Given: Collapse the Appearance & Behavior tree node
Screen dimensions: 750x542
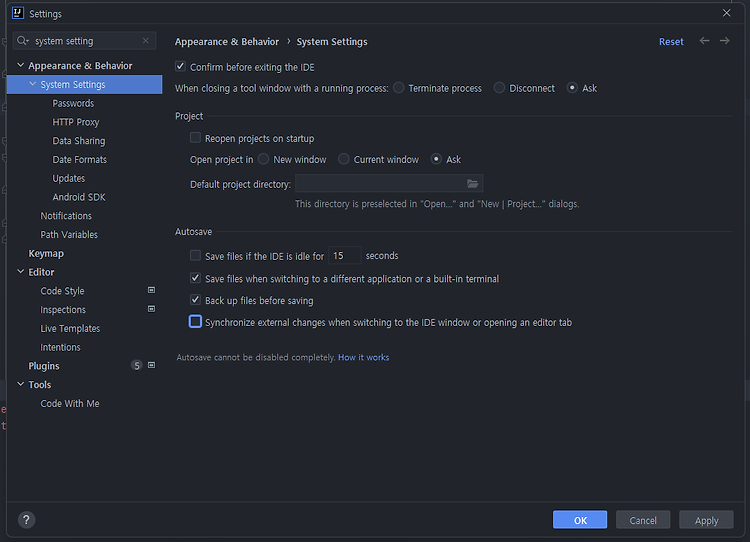Looking at the screenshot, I should pos(21,66).
